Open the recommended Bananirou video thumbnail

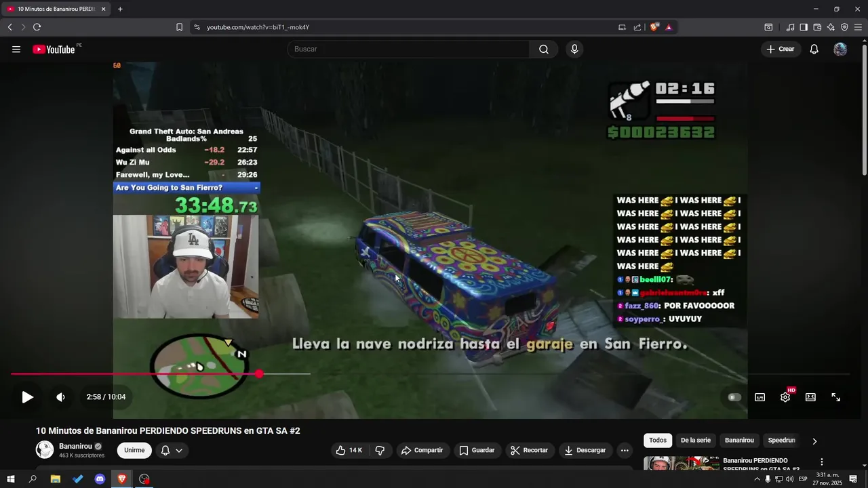[x=680, y=464]
